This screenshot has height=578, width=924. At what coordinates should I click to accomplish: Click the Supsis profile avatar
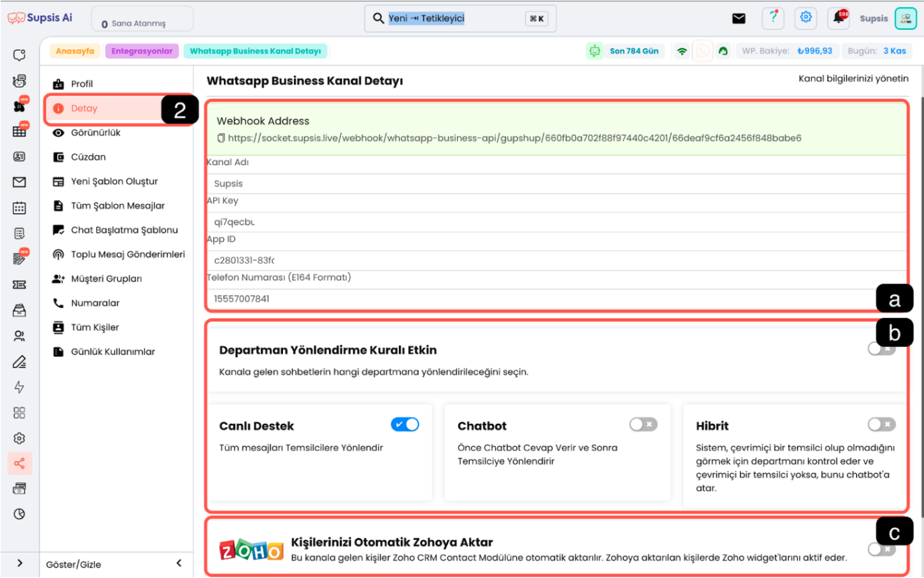click(906, 18)
